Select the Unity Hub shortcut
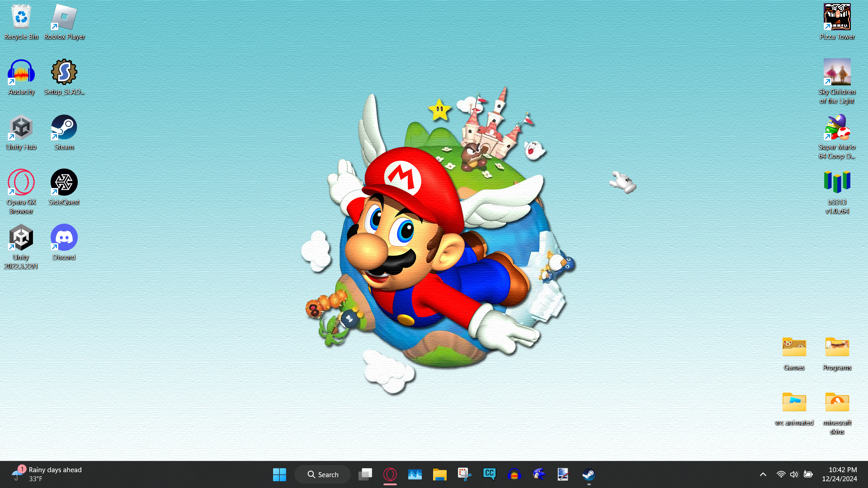This screenshot has height=488, width=868. click(21, 132)
